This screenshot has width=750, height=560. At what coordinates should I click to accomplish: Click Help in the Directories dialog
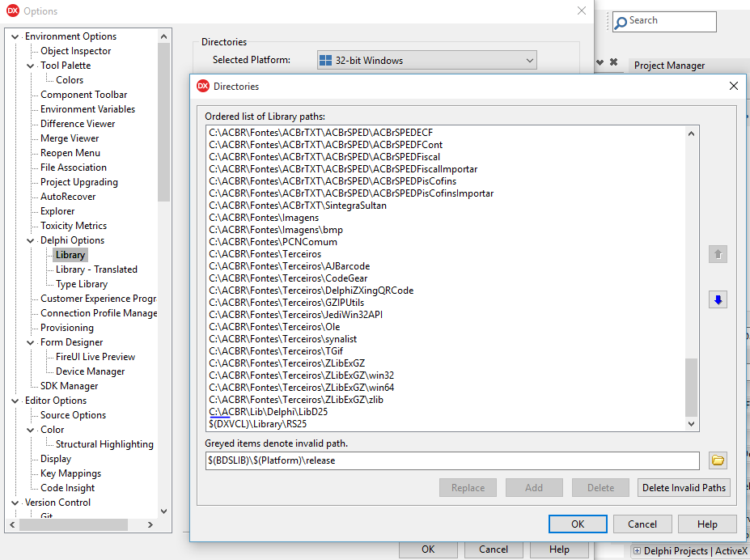coord(707,524)
